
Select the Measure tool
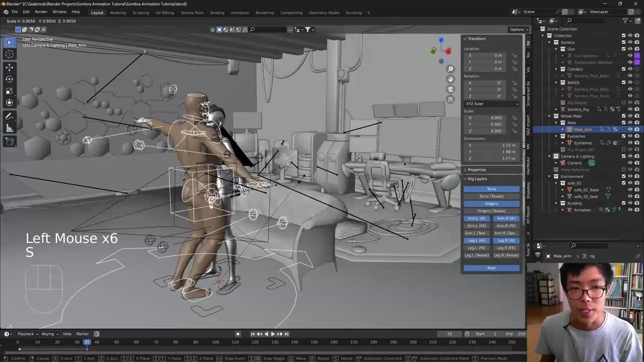click(9, 128)
